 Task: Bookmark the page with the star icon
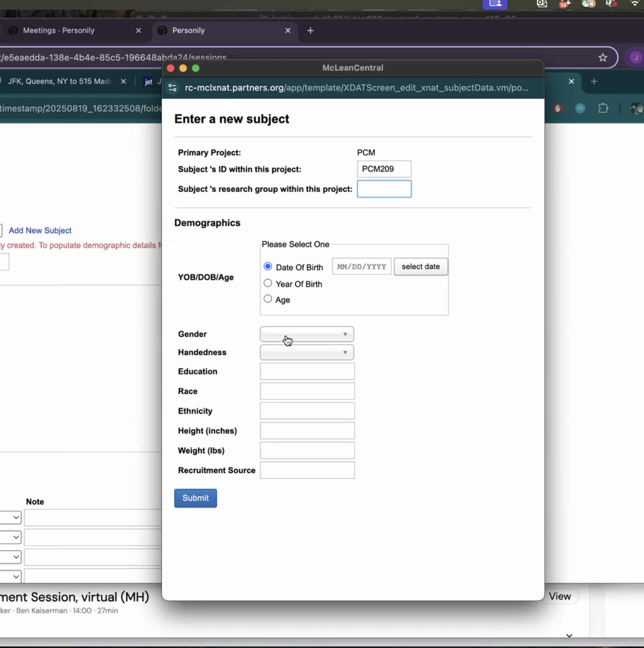(603, 57)
